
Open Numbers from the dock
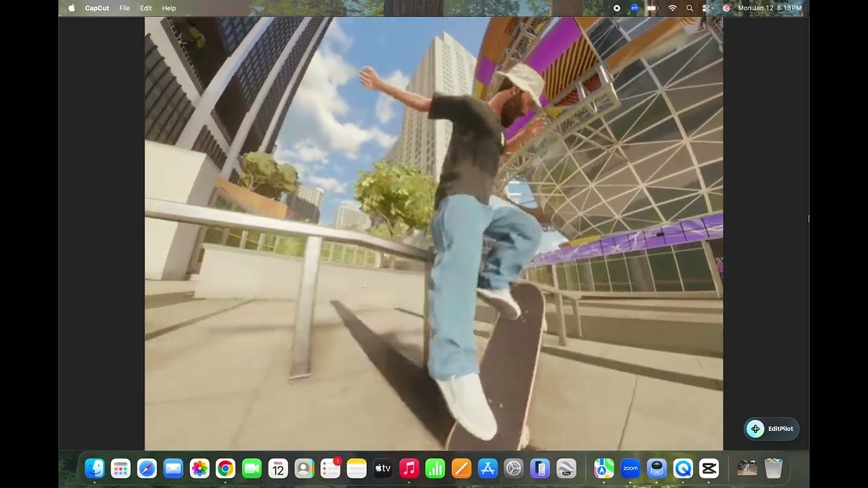point(435,468)
